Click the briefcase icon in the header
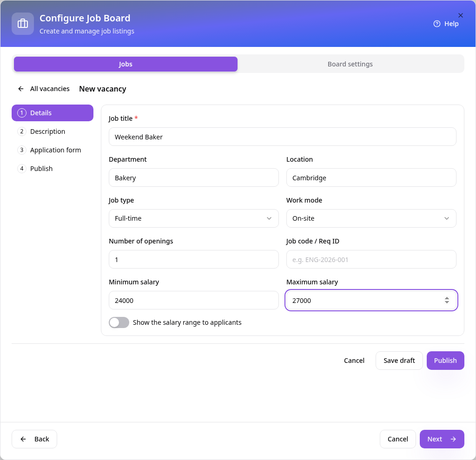 point(23,24)
